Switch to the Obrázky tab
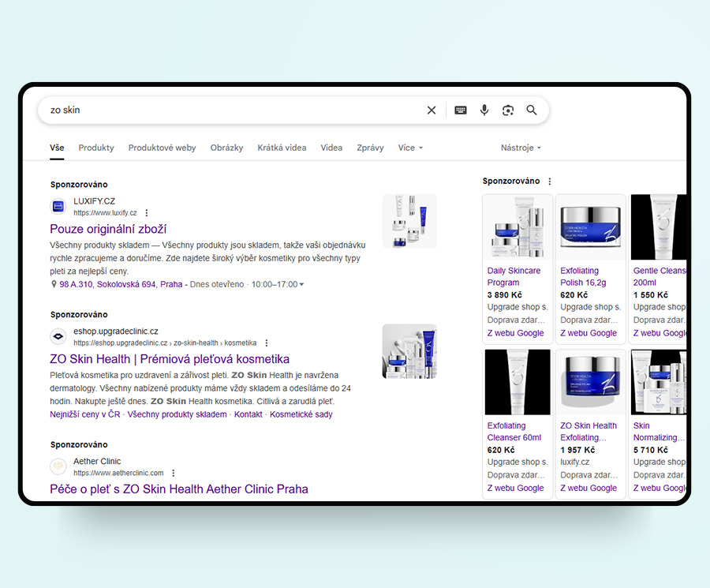This screenshot has height=588, width=710. (226, 148)
